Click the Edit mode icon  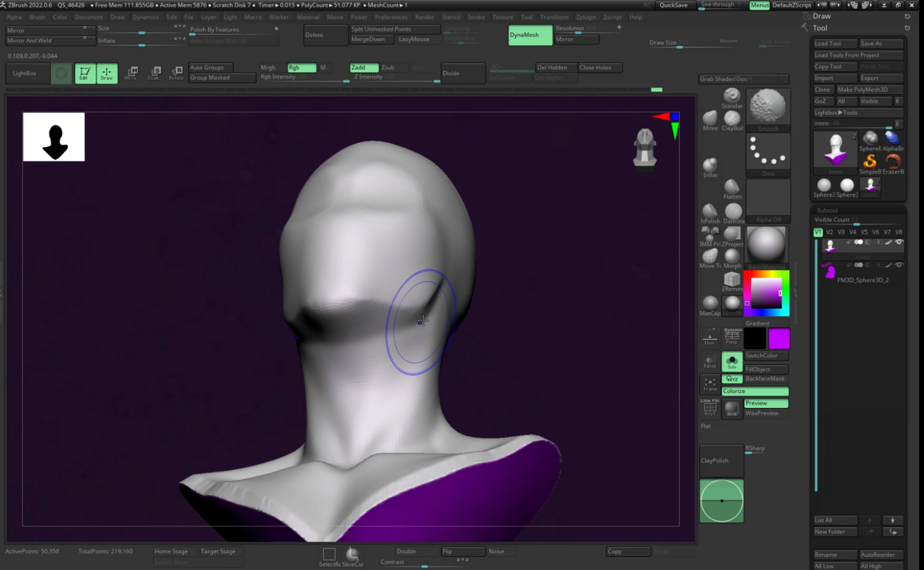(x=85, y=74)
